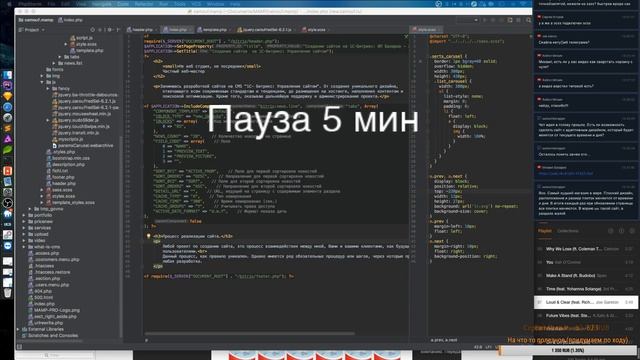Viewport: 640px width, 360px height.
Task: Switch to the header.php editor tab
Action: click(x=142, y=30)
